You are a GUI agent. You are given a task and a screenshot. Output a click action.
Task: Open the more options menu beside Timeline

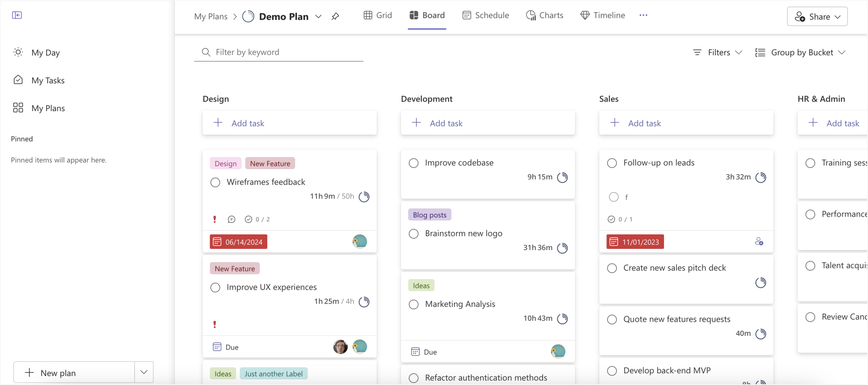pos(643,15)
